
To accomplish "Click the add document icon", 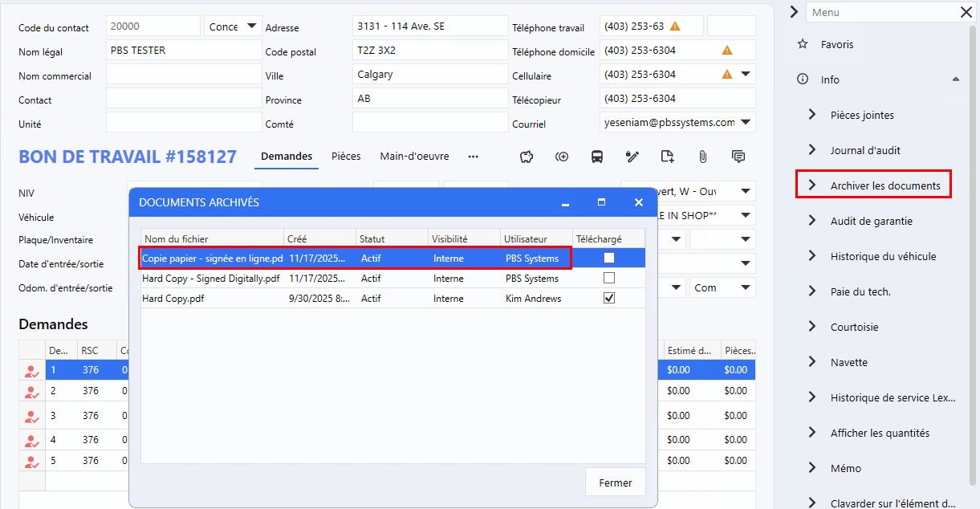I will [667, 157].
